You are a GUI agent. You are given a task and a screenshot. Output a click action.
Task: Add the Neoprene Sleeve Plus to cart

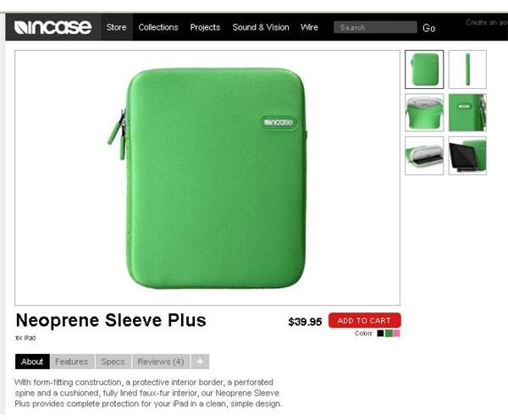click(364, 321)
